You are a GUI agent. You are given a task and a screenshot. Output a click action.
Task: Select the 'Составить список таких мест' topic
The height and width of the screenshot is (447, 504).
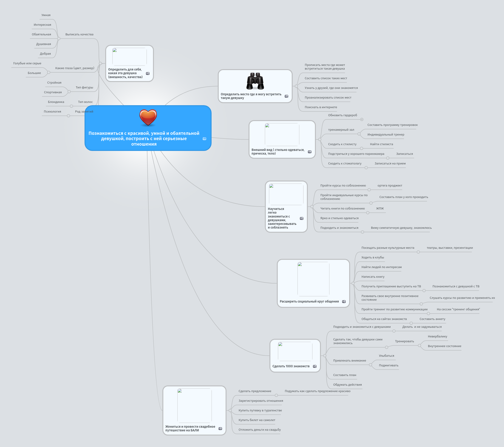point(326,78)
